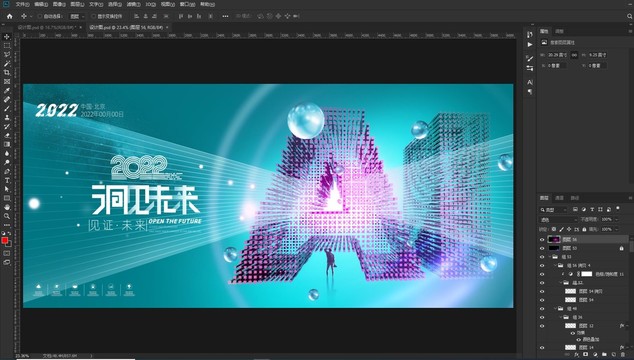Select the Clone Stamp tool

coord(7,117)
